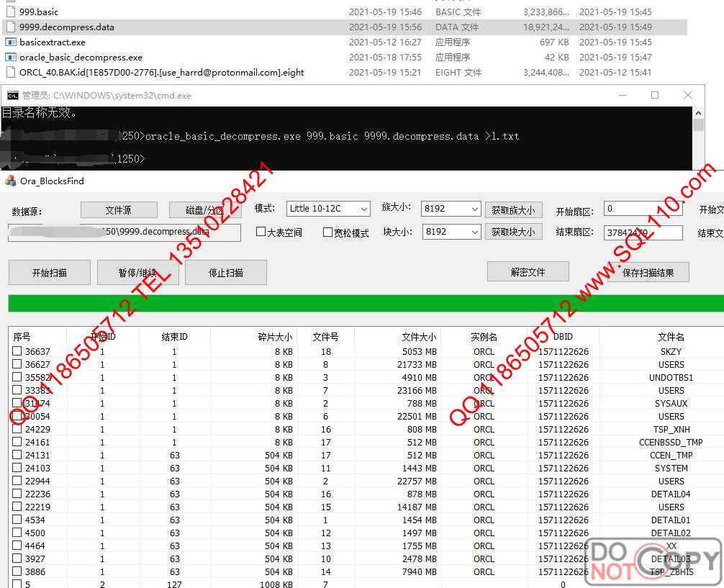Click the oracle_basic_decompress.exe icon
The height and width of the screenshot is (588, 724).
[11, 58]
